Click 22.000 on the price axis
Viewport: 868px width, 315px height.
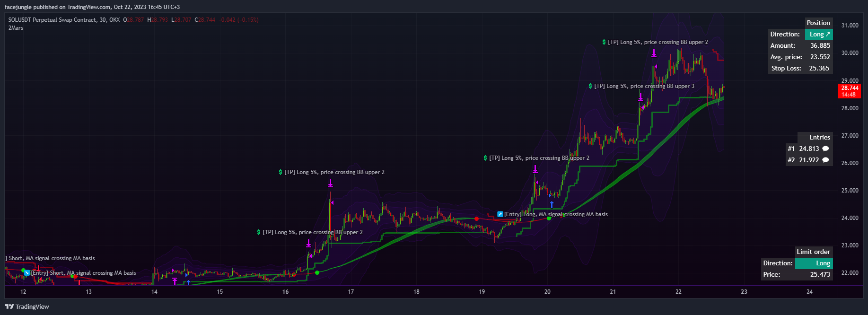point(850,273)
